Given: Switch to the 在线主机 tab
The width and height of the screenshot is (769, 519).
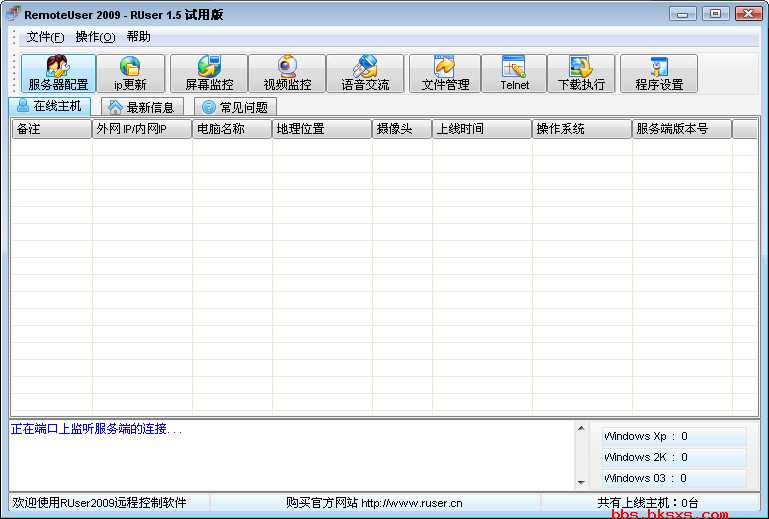Looking at the screenshot, I should (49, 106).
